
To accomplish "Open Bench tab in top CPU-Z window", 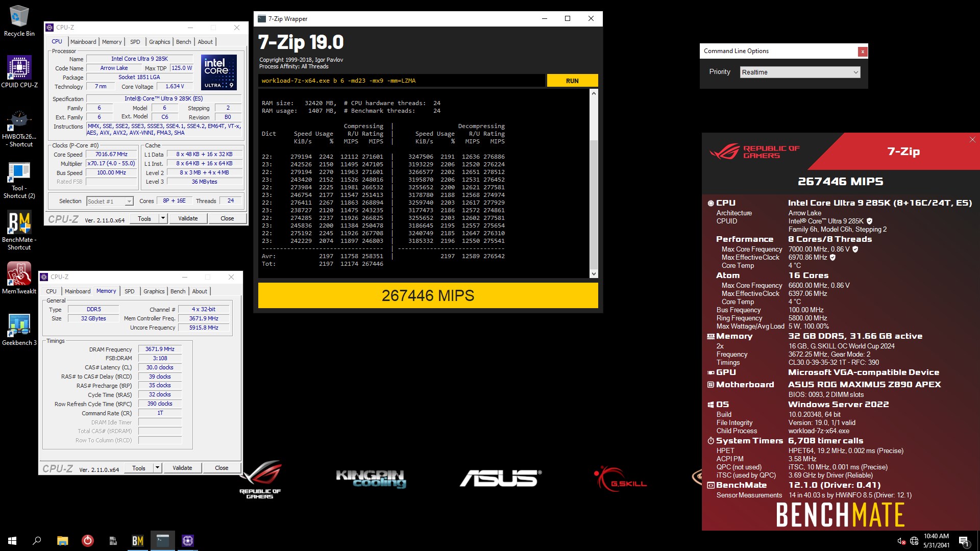I will pos(184,42).
